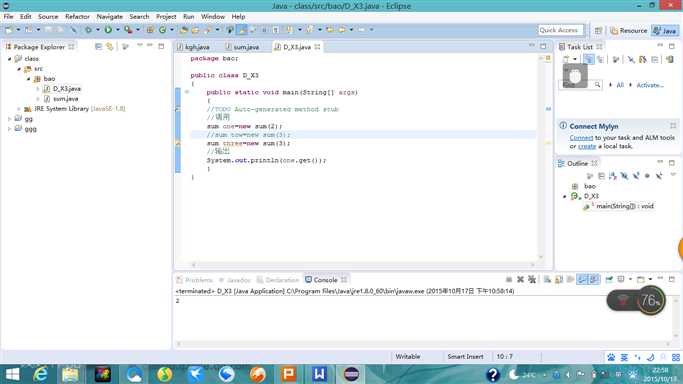Open the Refactor menu

pos(77,17)
